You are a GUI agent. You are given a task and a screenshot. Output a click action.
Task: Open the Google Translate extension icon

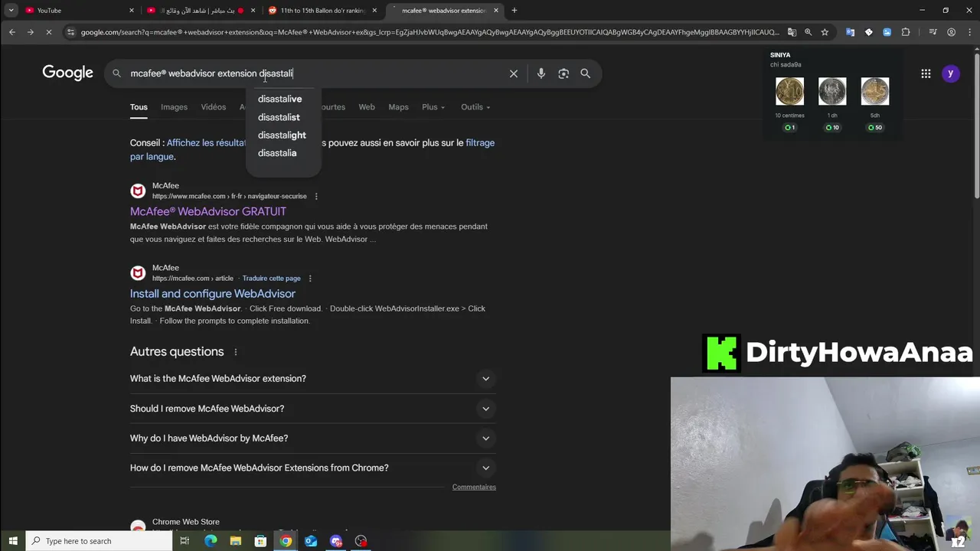click(850, 32)
